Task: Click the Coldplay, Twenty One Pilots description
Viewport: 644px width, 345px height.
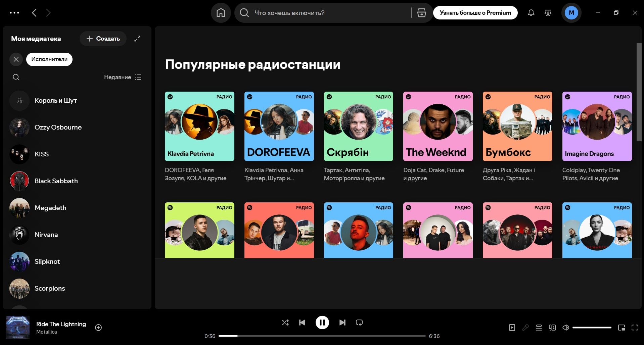Action: (x=591, y=174)
